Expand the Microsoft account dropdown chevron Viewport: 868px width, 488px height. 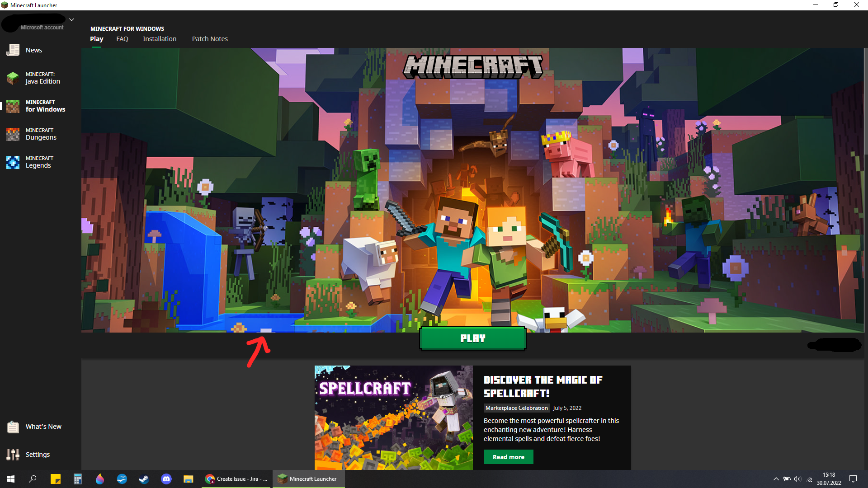[x=71, y=20]
